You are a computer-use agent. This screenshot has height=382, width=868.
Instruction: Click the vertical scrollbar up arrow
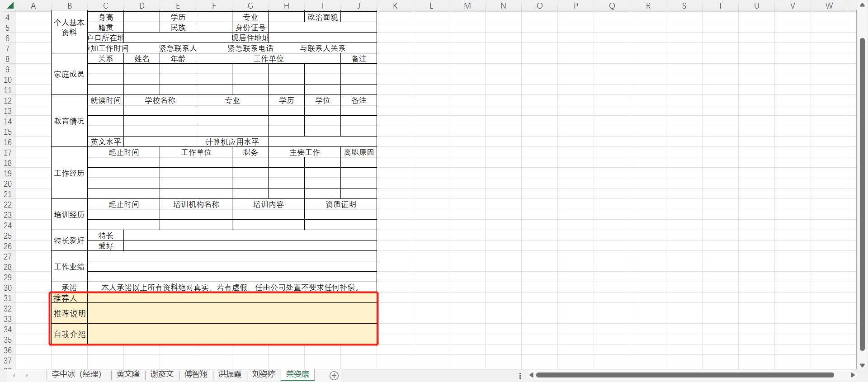pos(862,5)
